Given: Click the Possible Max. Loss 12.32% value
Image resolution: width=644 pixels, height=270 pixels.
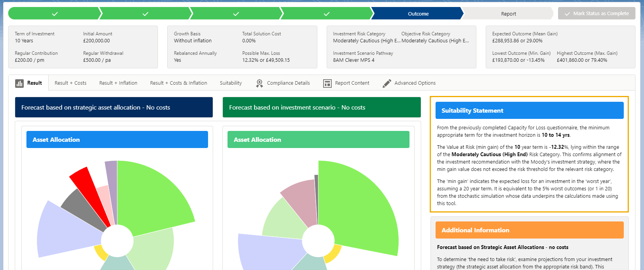Looking at the screenshot, I should click(x=266, y=60).
